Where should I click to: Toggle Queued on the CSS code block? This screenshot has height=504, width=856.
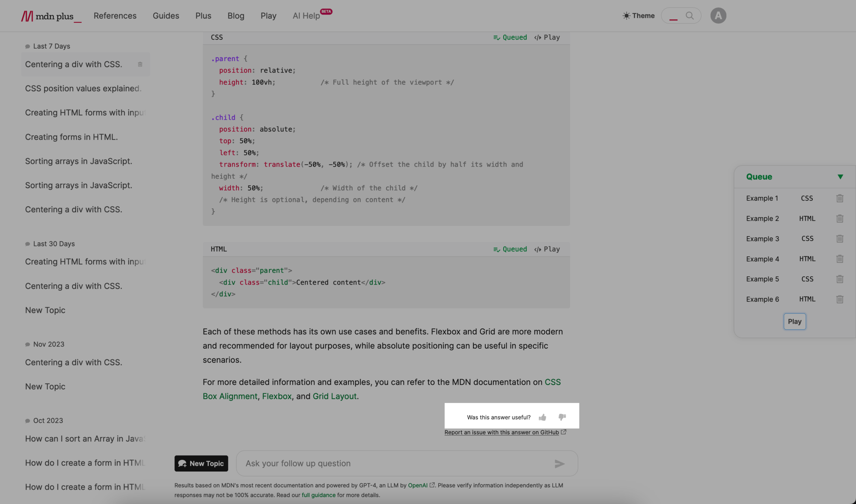point(510,38)
